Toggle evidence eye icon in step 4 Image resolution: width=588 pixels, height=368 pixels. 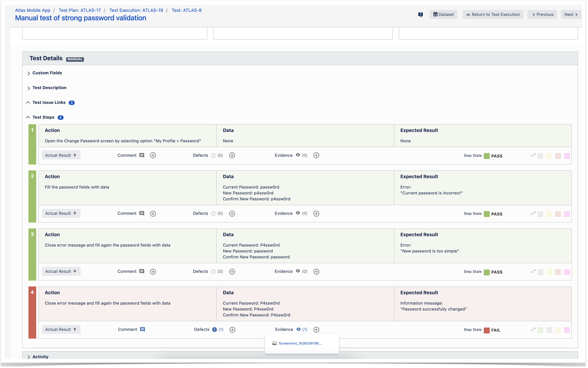coord(298,329)
